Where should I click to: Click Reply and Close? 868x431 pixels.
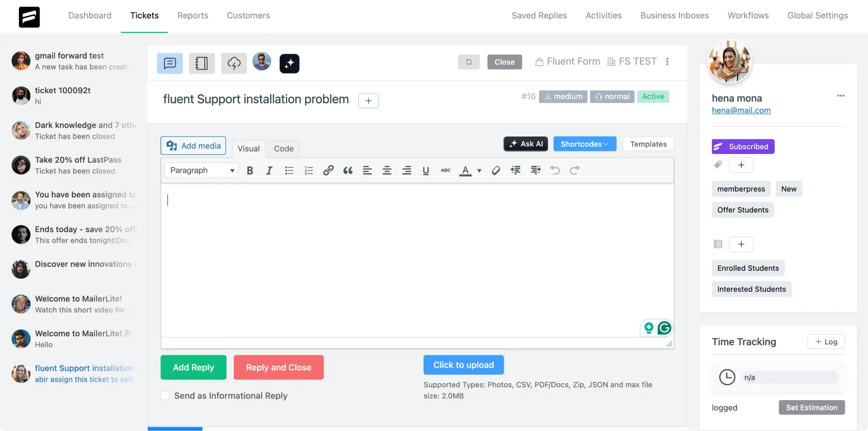(x=279, y=367)
